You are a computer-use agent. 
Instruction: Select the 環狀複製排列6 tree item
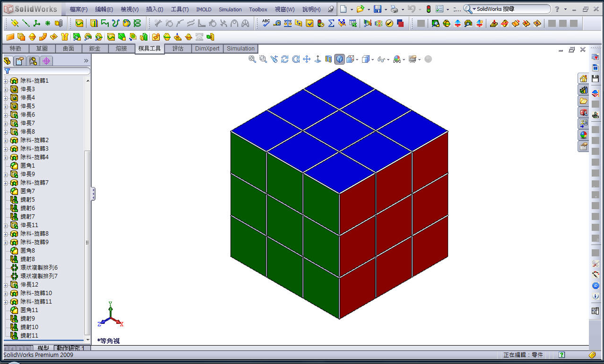(39, 268)
